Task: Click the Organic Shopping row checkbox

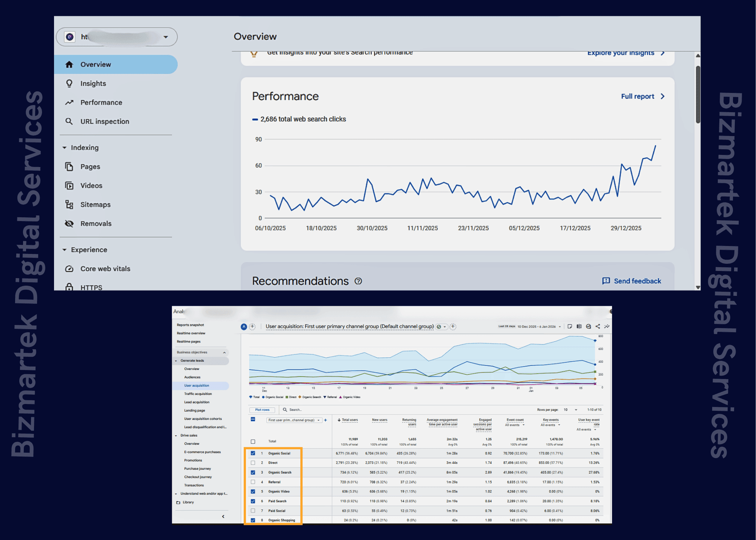Action: [253, 520]
